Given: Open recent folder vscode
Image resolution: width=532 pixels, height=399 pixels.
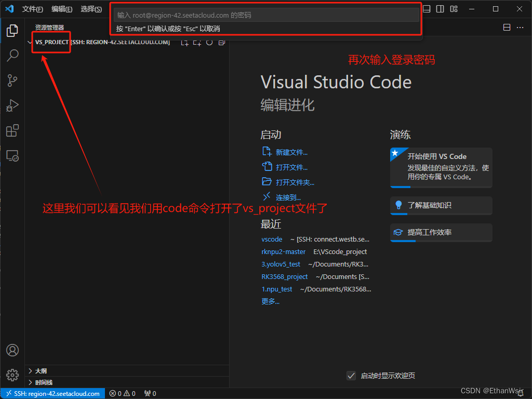Looking at the screenshot, I should point(272,239).
